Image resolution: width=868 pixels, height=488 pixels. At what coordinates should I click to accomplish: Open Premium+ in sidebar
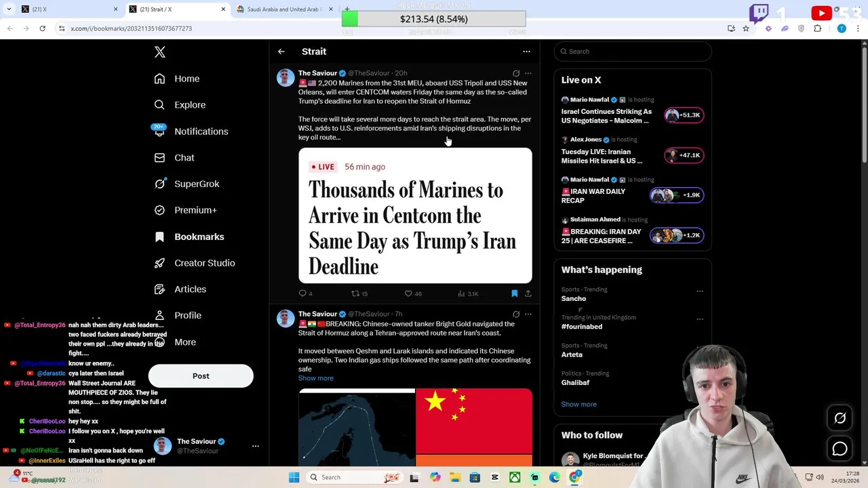[x=185, y=210]
